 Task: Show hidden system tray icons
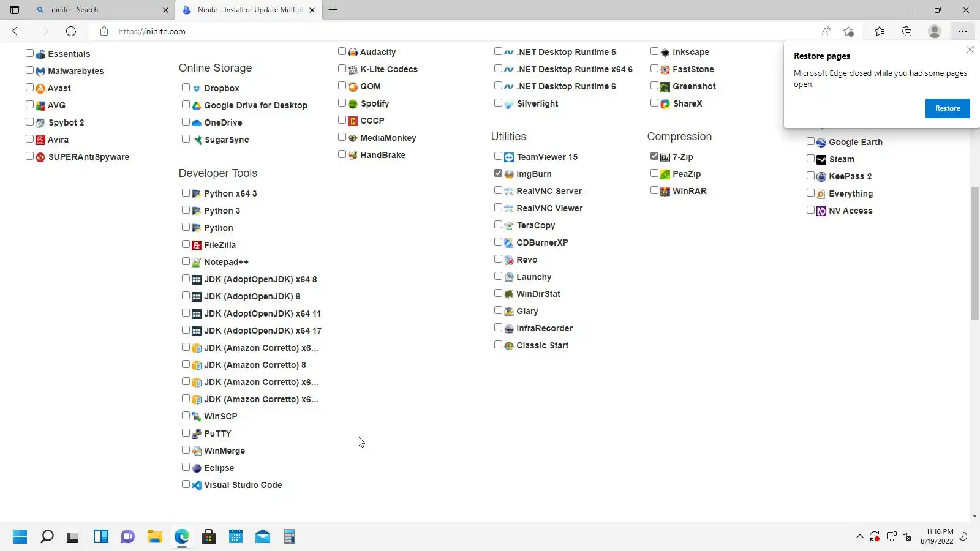click(x=860, y=537)
